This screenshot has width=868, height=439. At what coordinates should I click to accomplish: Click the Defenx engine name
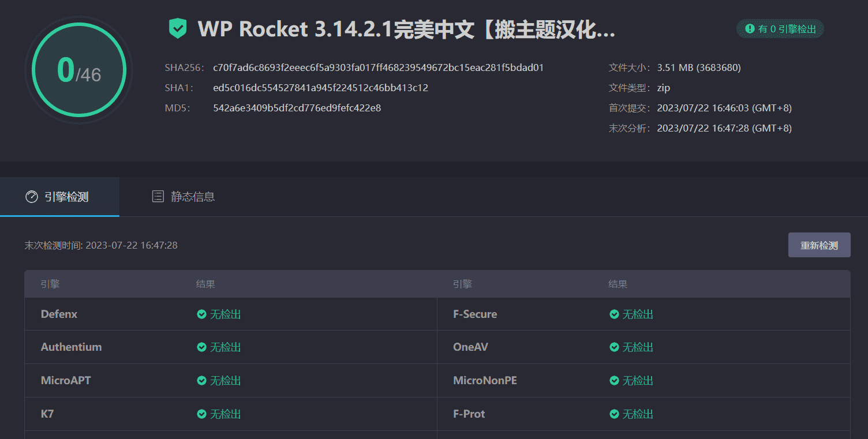click(59, 314)
